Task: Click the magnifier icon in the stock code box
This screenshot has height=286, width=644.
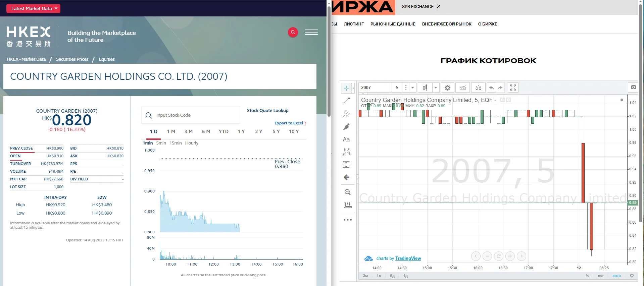Action: 149,115
